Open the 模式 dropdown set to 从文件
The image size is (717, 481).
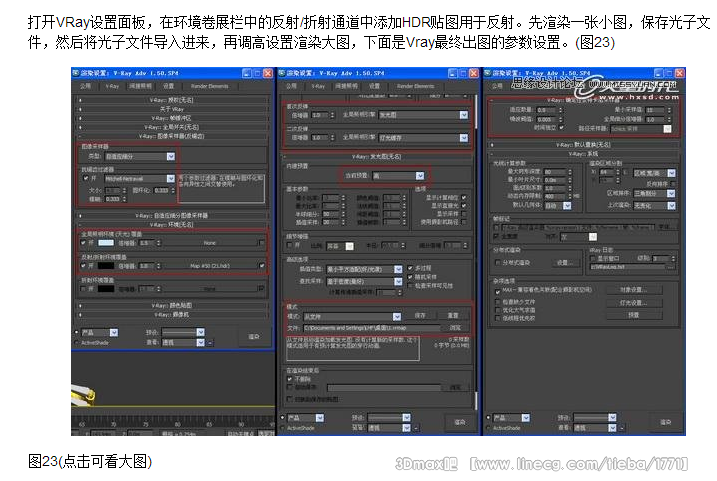[x=352, y=317]
